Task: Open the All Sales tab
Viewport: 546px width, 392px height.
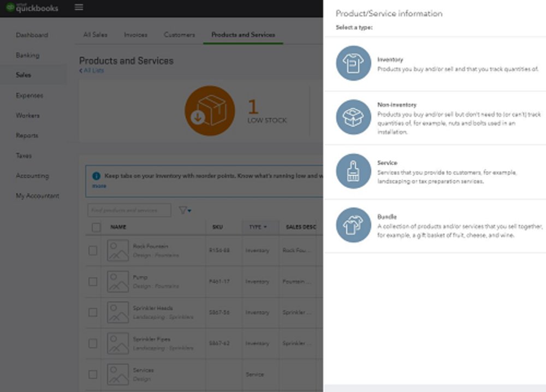Action: coord(95,35)
